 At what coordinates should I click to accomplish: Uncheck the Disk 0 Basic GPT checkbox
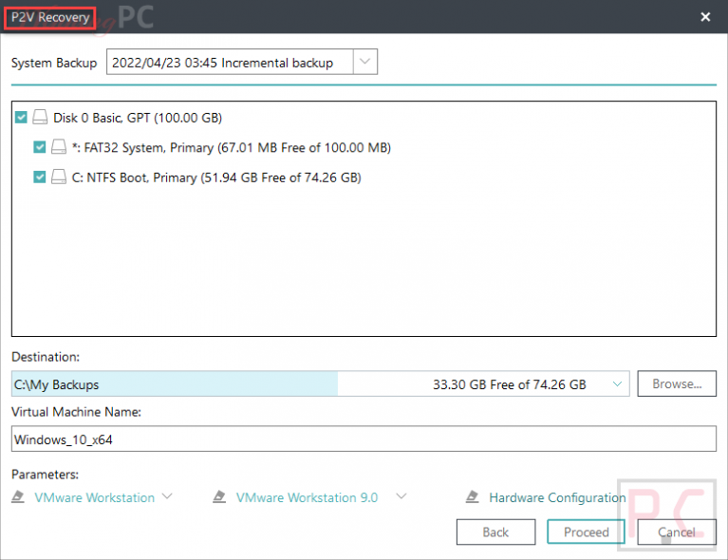(21, 117)
